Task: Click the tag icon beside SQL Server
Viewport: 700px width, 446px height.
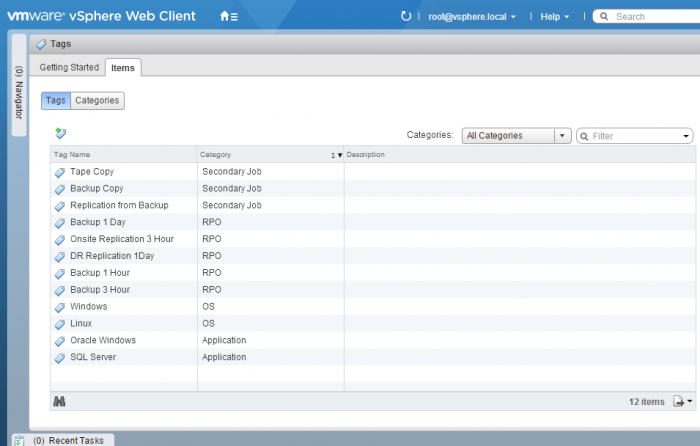Action: point(60,358)
